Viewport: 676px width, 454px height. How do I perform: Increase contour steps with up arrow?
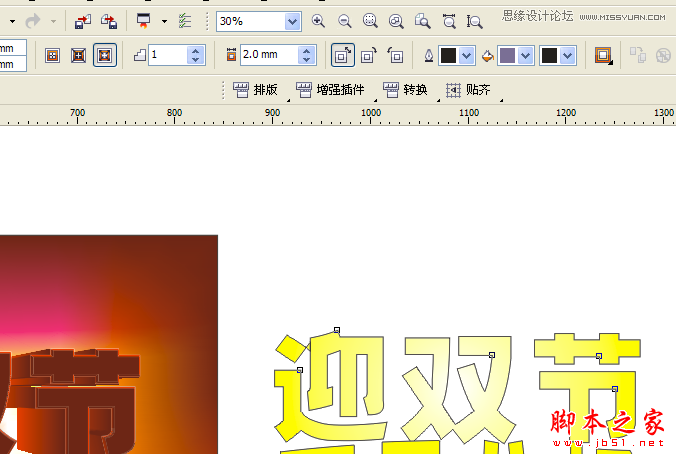(x=196, y=50)
